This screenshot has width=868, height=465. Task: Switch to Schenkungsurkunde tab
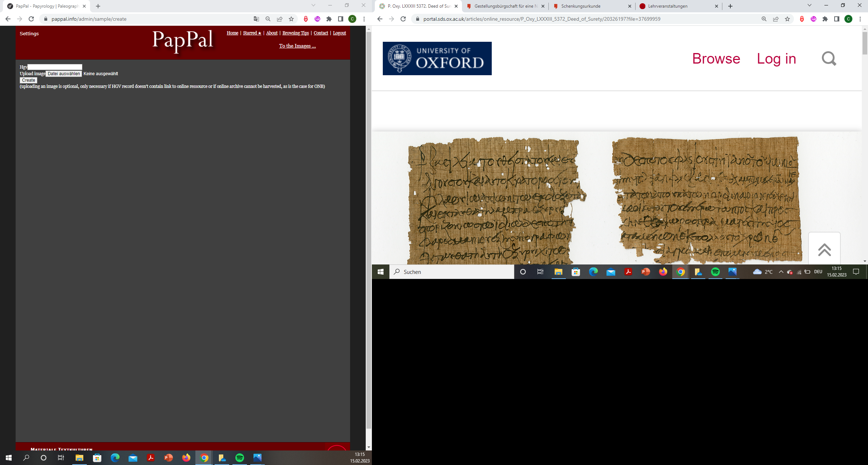click(x=592, y=6)
